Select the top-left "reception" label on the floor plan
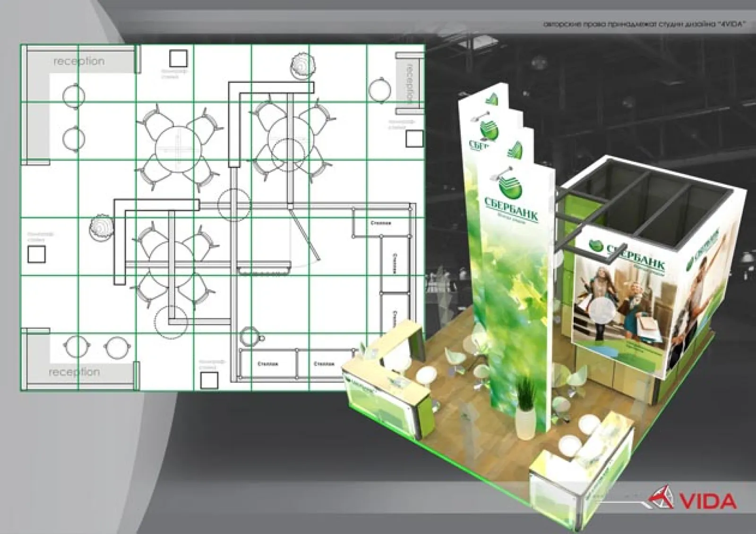 pos(79,61)
